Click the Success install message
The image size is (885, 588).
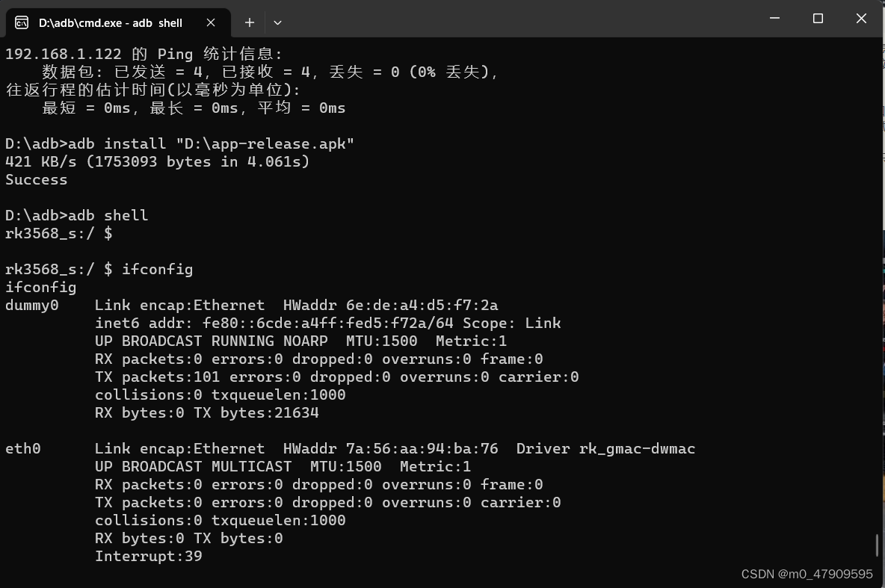(x=36, y=179)
